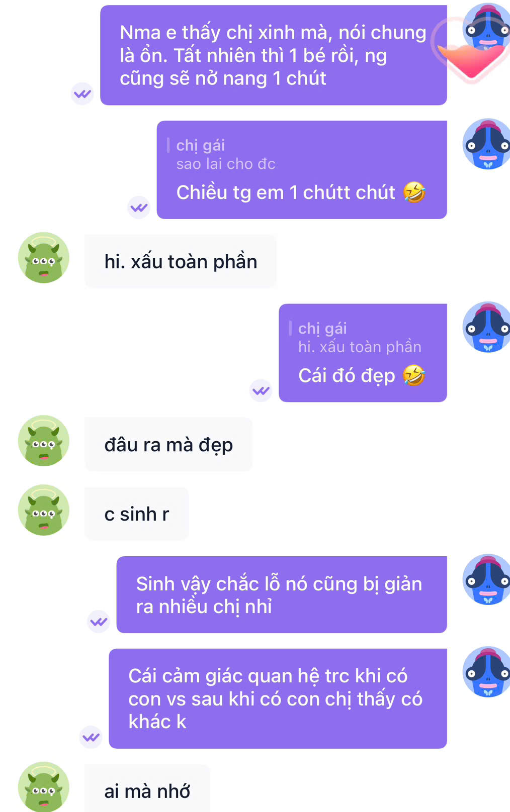
Task: Tap read receipt checkmarks beside 'Nma e thấy chị xinh'
Action: pyautogui.click(x=82, y=94)
